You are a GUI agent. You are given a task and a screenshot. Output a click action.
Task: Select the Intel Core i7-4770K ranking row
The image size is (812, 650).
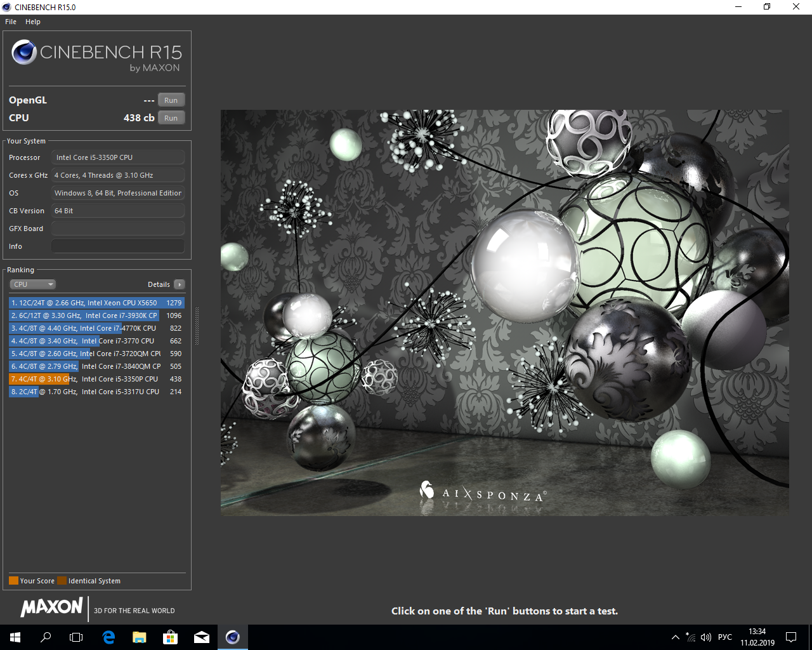[96, 328]
